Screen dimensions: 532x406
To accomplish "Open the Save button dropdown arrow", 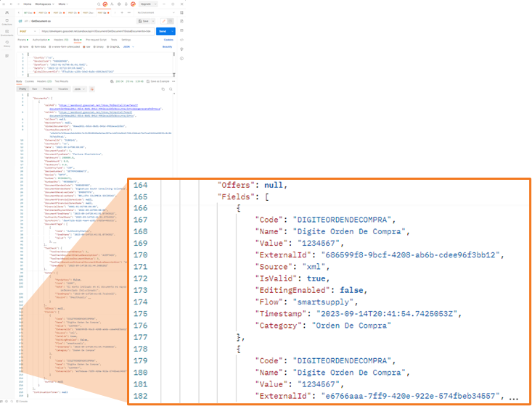I will tap(153, 21).
